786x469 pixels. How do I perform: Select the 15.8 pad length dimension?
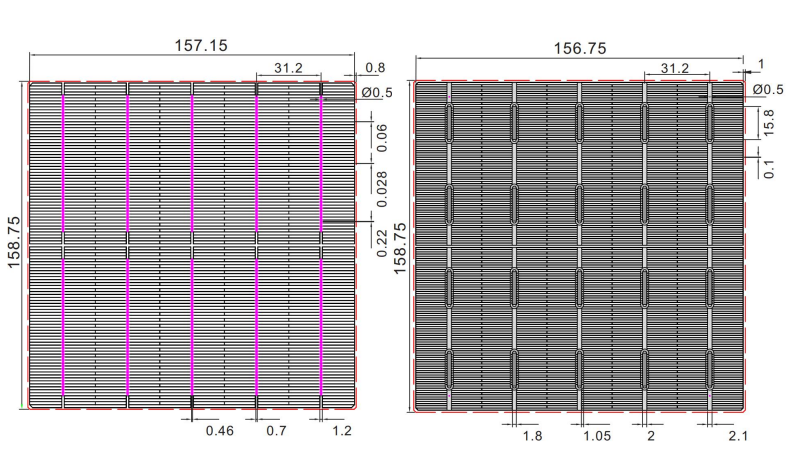point(766,126)
